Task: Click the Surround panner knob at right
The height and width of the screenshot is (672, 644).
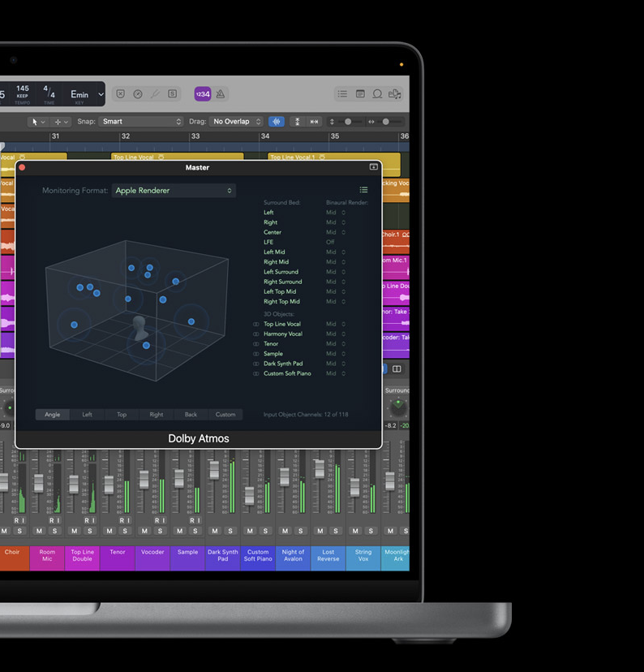Action: pyautogui.click(x=398, y=408)
